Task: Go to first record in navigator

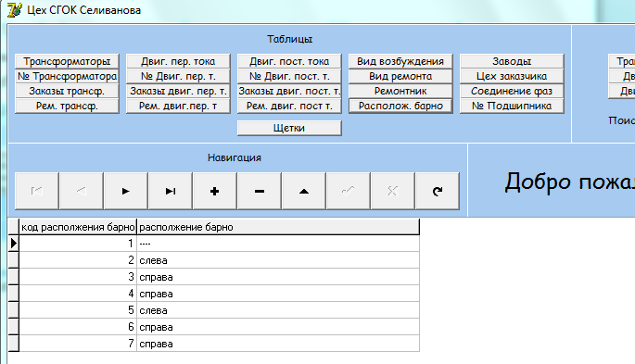Action: pos(37,191)
